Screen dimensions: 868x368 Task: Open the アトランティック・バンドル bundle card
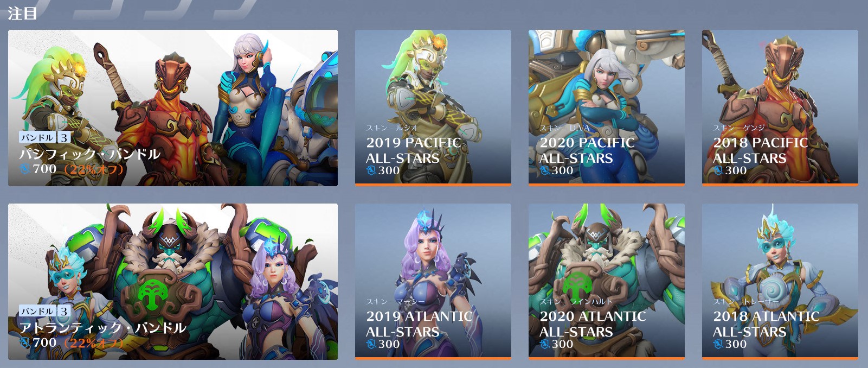tap(173, 282)
